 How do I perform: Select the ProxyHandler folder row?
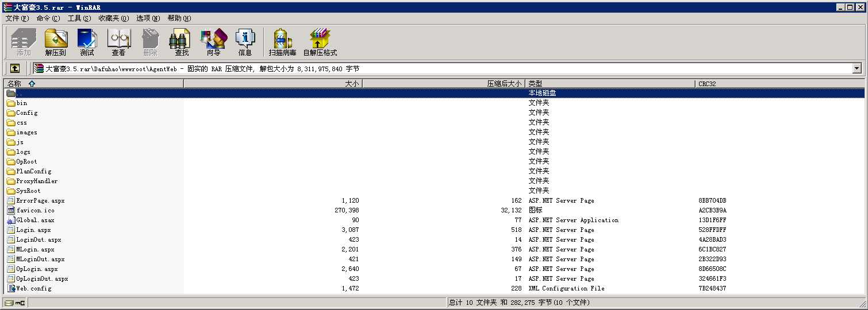434,181
